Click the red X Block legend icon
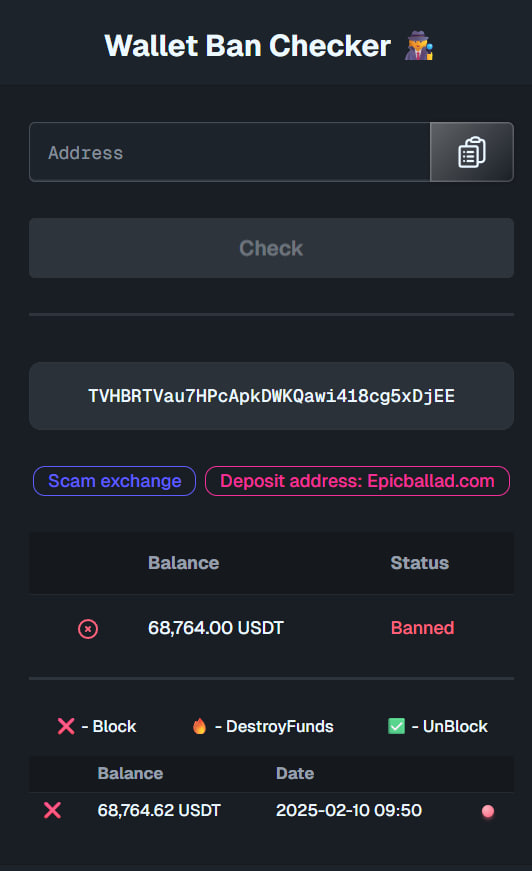This screenshot has height=871, width=532. click(66, 726)
